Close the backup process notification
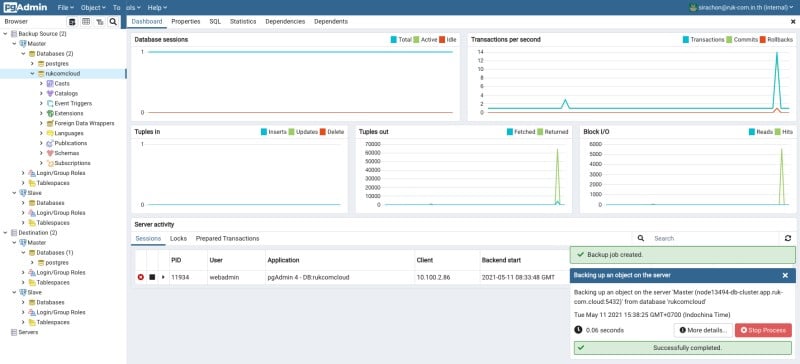Screen dimensions: 800x364 click(785, 275)
